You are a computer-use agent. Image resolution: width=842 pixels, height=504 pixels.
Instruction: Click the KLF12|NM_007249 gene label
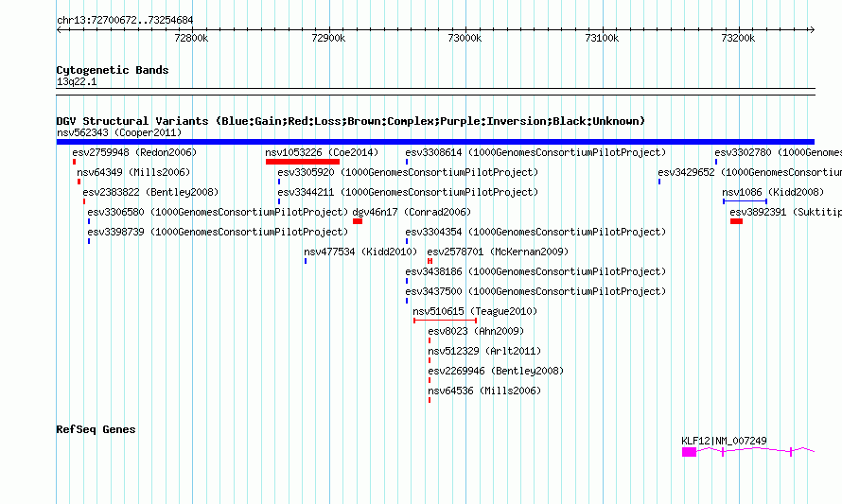tap(724, 441)
